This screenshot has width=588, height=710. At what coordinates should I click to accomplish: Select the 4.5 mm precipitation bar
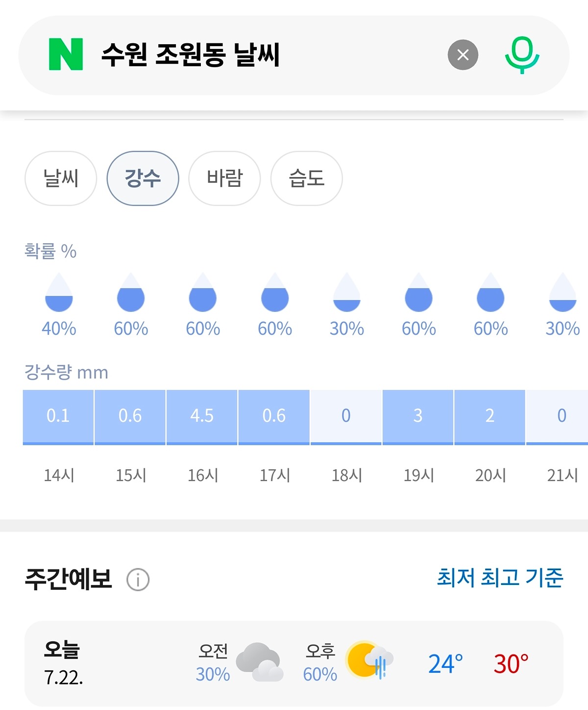point(202,417)
